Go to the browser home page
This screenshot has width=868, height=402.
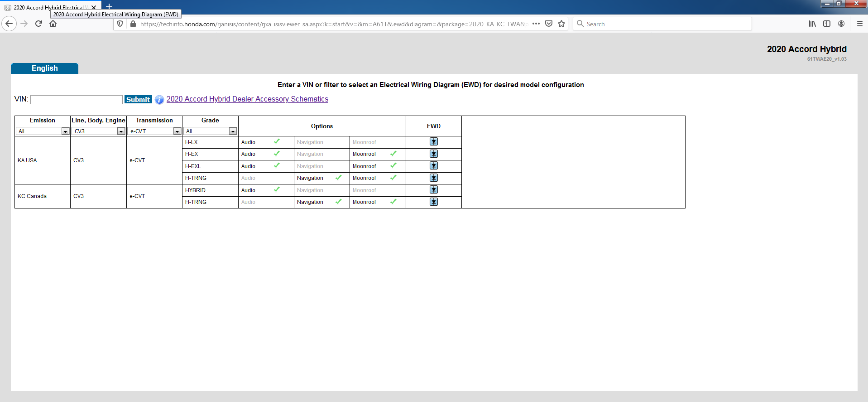(53, 24)
